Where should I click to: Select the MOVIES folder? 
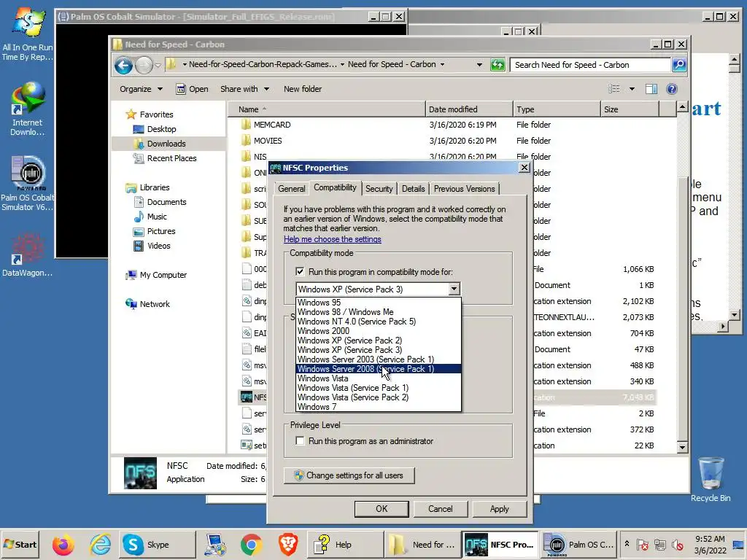[x=268, y=141]
